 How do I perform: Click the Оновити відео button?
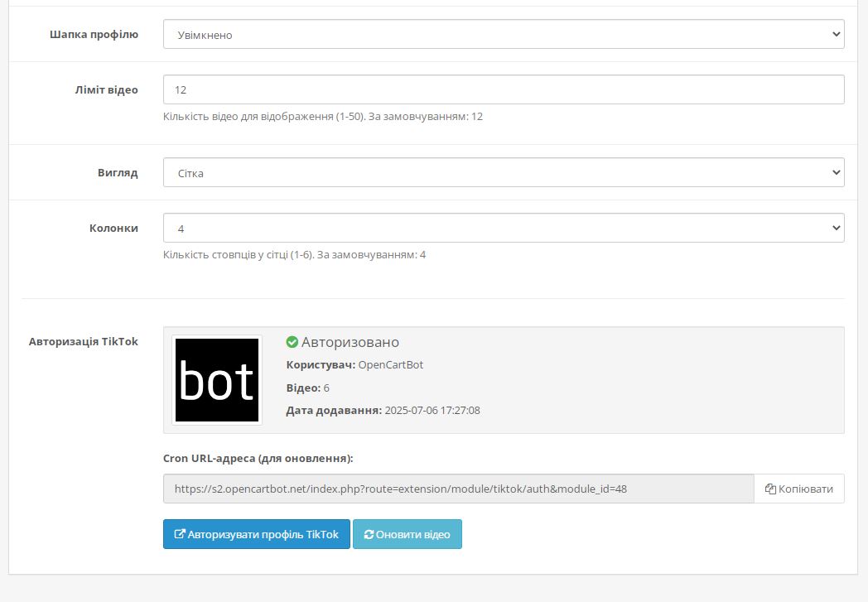pos(407,534)
